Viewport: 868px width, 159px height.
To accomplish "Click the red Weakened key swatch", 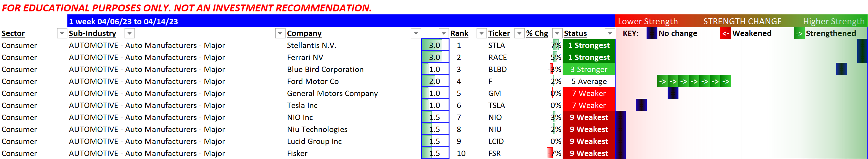I will 725,33.
